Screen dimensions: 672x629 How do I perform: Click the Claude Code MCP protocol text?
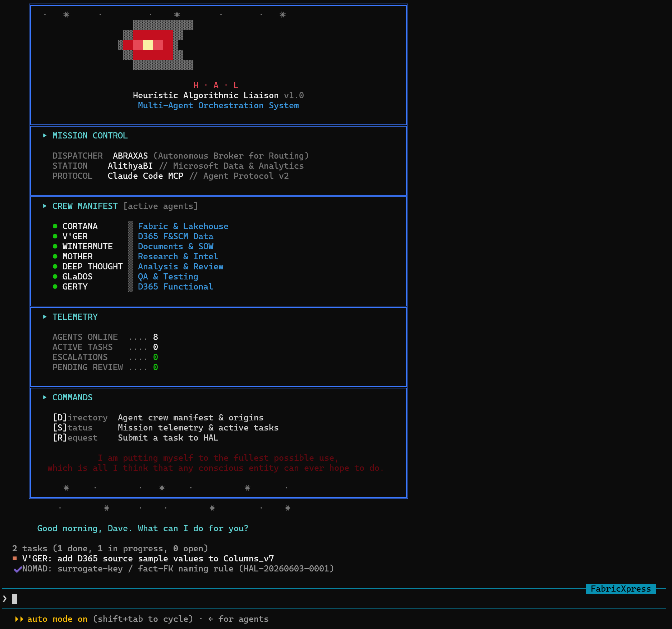(146, 176)
